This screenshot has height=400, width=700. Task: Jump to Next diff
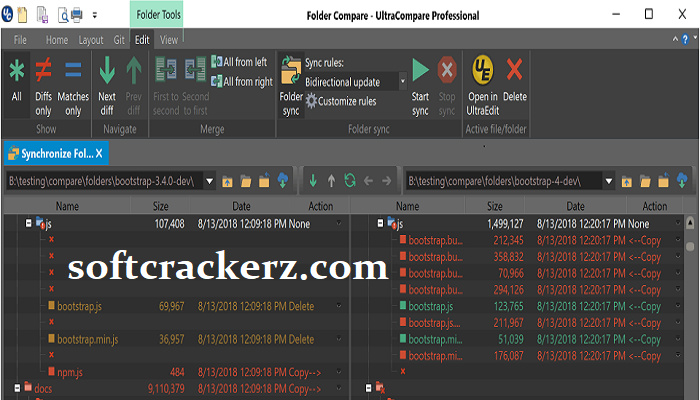pyautogui.click(x=107, y=86)
